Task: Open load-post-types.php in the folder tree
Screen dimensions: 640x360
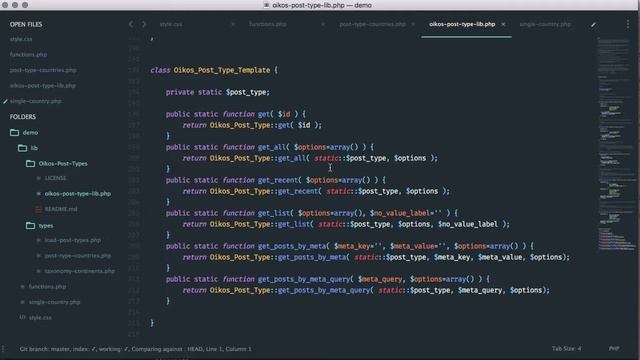Action: coord(73,240)
